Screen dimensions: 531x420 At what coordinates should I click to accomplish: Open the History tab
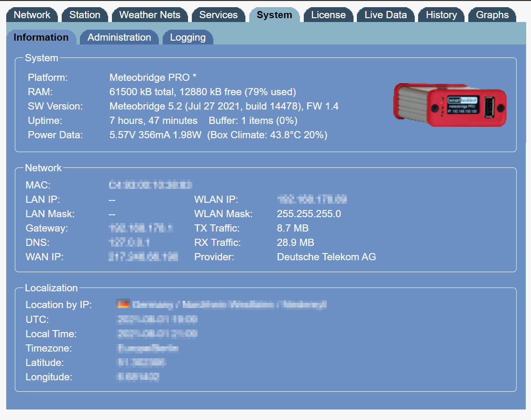(x=441, y=15)
